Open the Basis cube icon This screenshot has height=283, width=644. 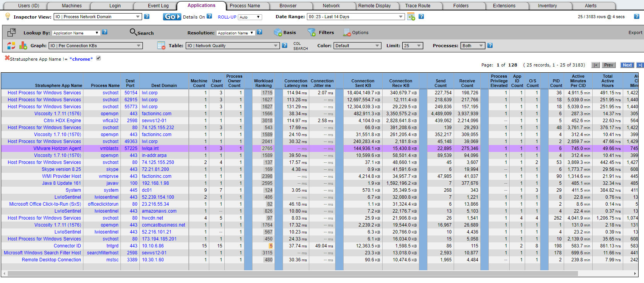(x=278, y=32)
